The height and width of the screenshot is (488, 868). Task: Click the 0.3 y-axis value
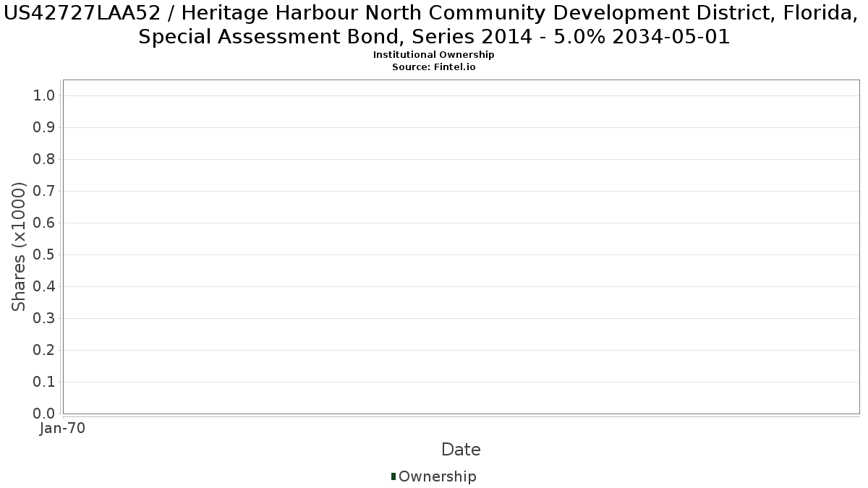tap(45, 319)
